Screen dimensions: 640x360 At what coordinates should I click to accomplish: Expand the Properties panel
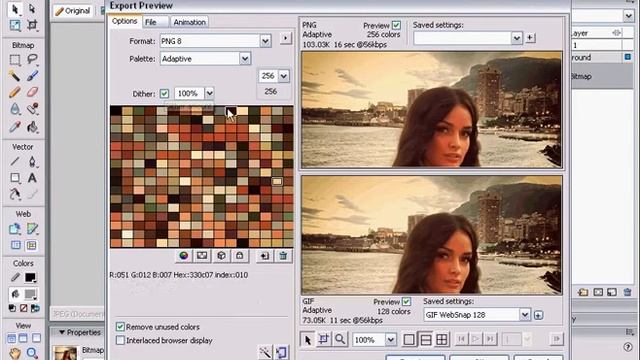point(62,332)
